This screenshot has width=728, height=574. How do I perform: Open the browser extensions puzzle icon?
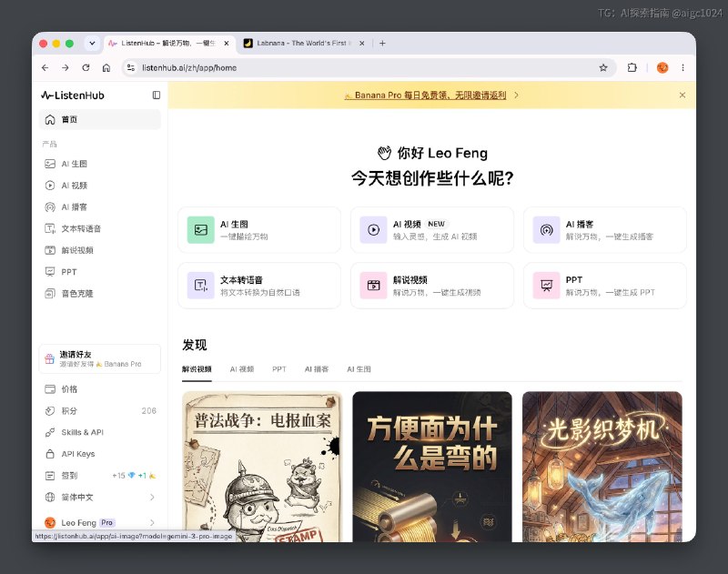coord(632,67)
